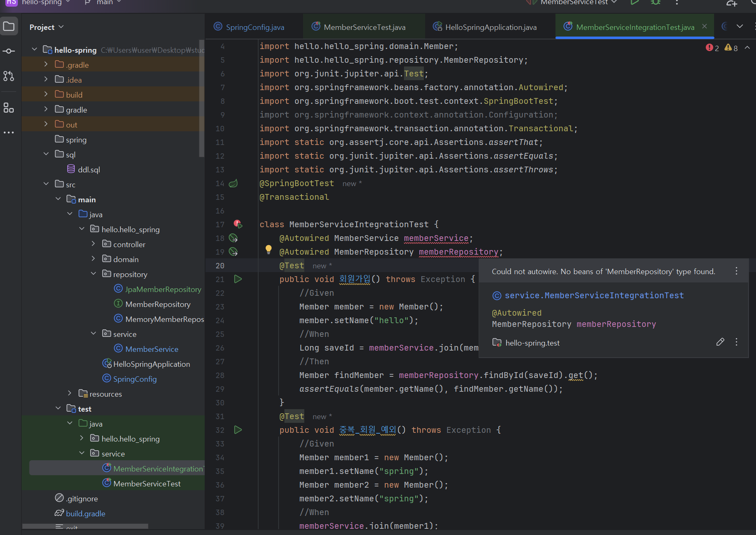The width and height of the screenshot is (756, 535).
Task: Open more options next to hello-spring.test
Action: click(x=736, y=342)
